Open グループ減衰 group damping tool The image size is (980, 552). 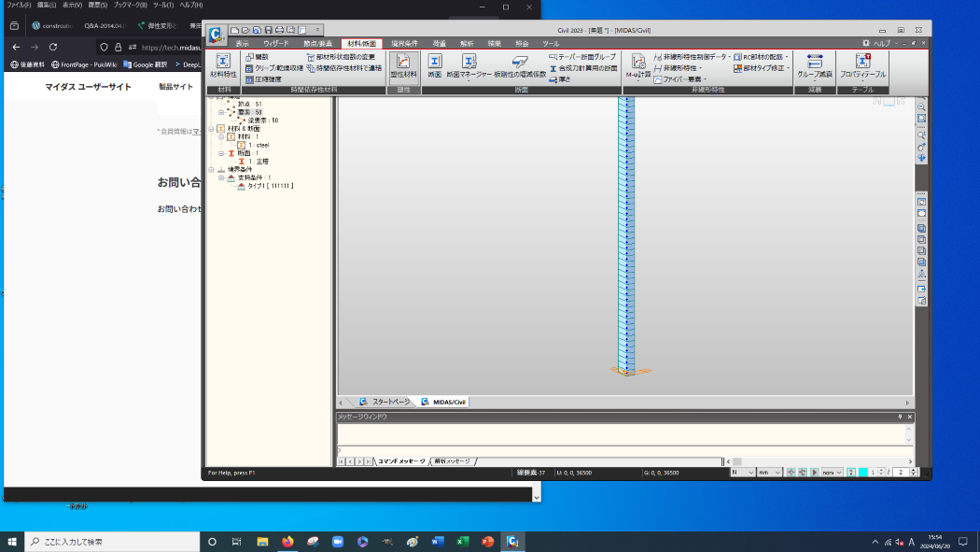pos(815,66)
